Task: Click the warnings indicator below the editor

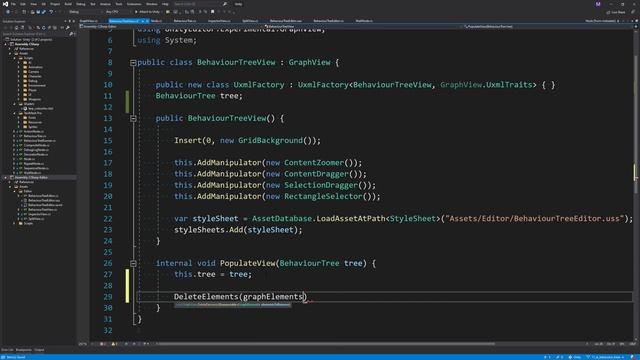Action: click(114, 344)
